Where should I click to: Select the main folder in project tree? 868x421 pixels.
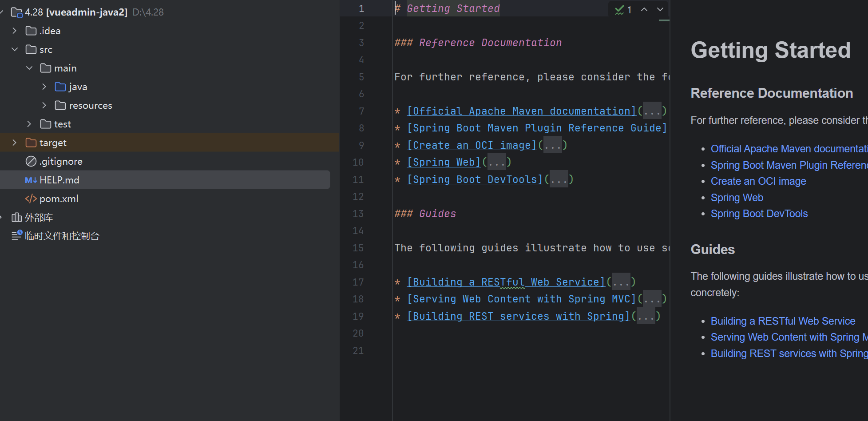[65, 68]
